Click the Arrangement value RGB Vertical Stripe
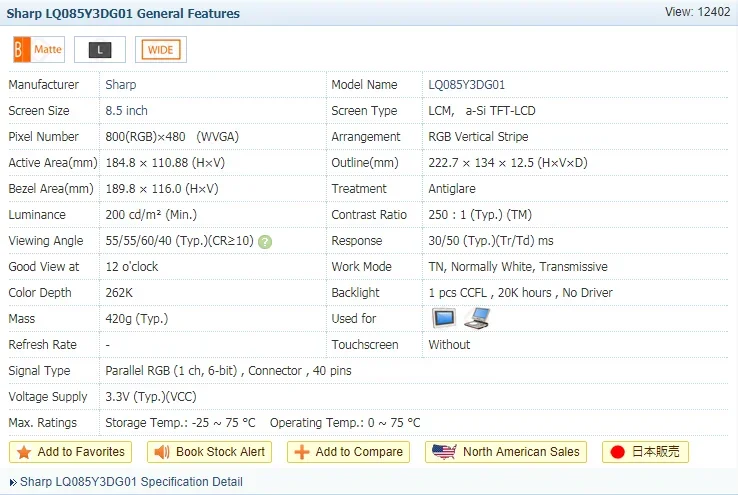Viewport: 738px width, 495px height. [478, 136]
